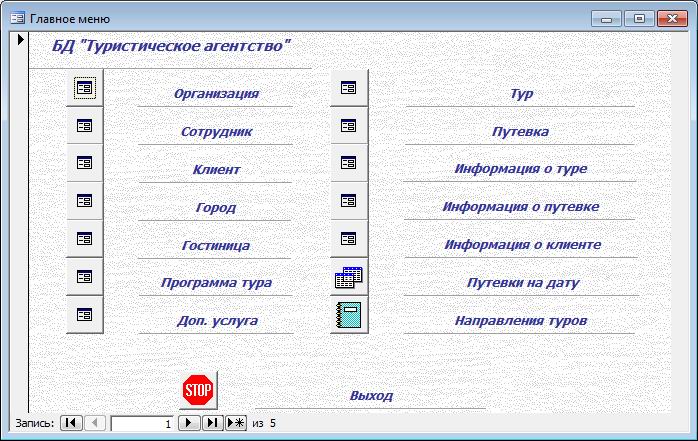
Task: Click the record number input field
Action: point(142,424)
